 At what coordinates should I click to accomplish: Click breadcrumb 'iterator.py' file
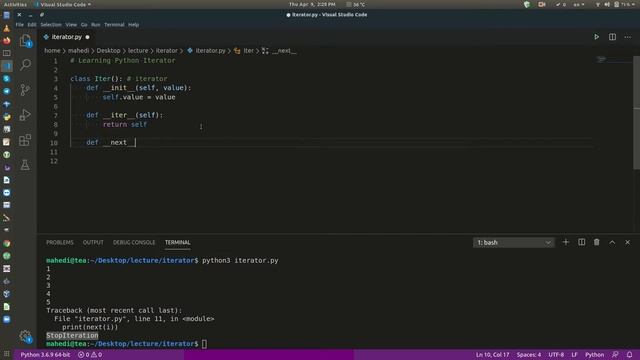(x=210, y=51)
